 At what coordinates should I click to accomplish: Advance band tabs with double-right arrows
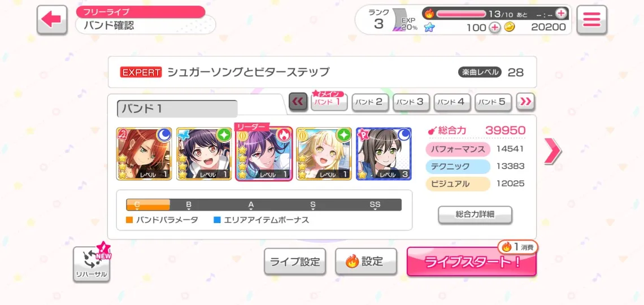[526, 102]
